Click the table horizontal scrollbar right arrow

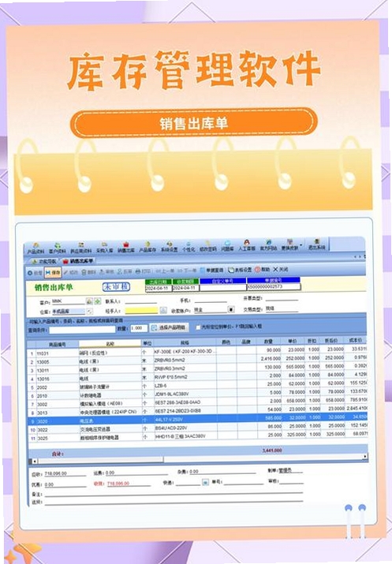click(x=365, y=457)
